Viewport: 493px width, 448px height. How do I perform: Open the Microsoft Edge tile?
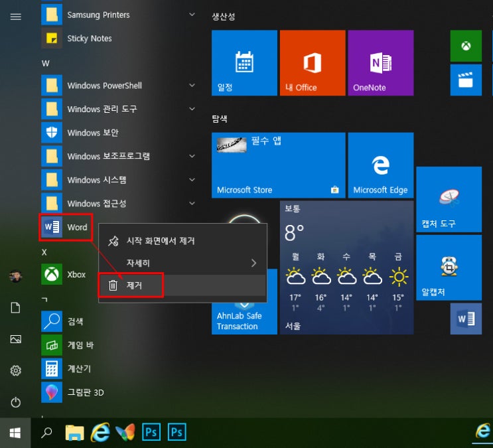pos(381,165)
